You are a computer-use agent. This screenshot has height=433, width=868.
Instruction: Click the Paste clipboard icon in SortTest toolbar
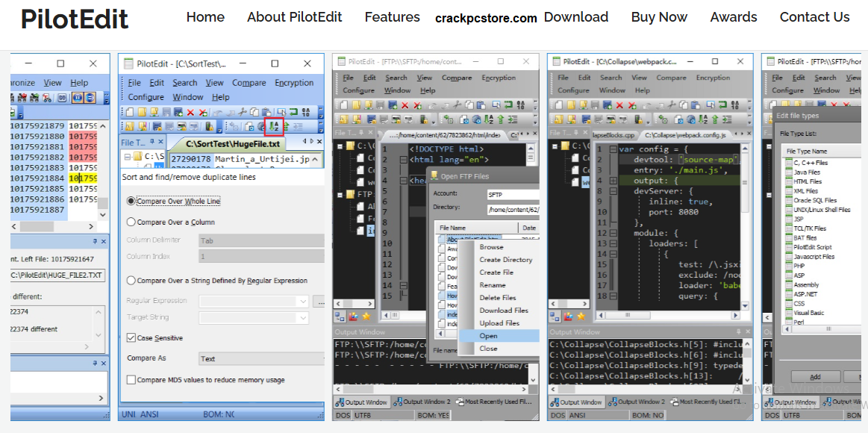click(x=266, y=113)
